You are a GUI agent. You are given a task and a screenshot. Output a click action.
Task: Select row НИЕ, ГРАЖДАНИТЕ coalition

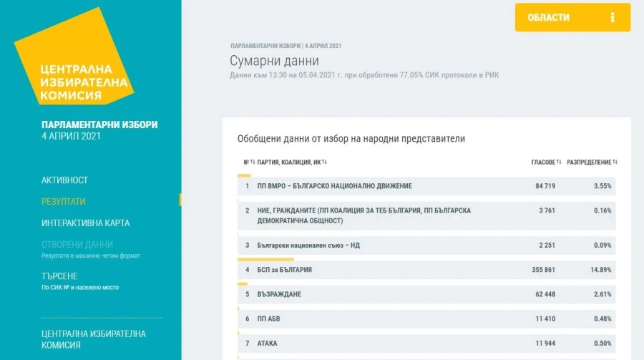[x=426, y=215]
